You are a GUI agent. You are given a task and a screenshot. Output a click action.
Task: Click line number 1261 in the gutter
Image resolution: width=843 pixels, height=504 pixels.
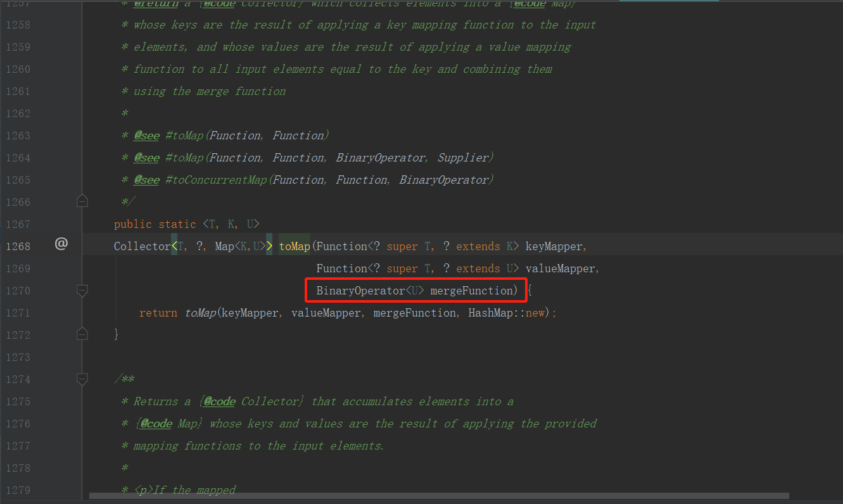18,91
